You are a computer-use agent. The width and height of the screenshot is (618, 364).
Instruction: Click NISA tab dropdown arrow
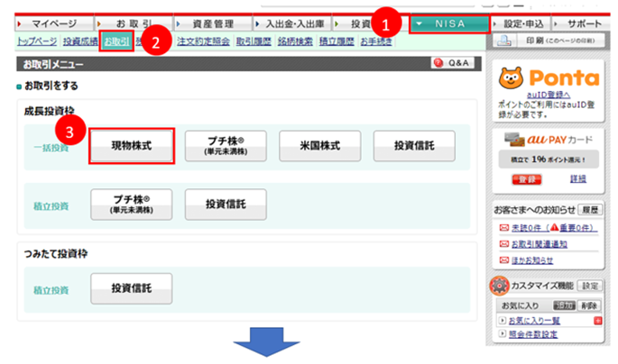419,24
